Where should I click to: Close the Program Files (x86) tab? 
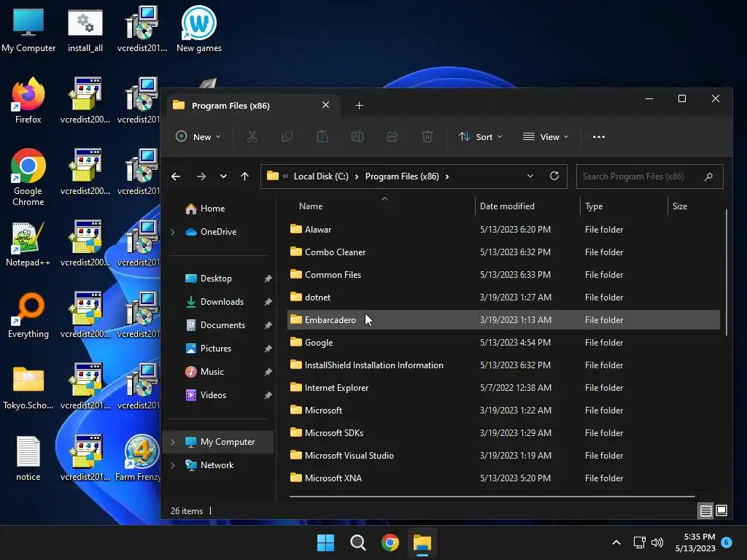click(x=325, y=105)
